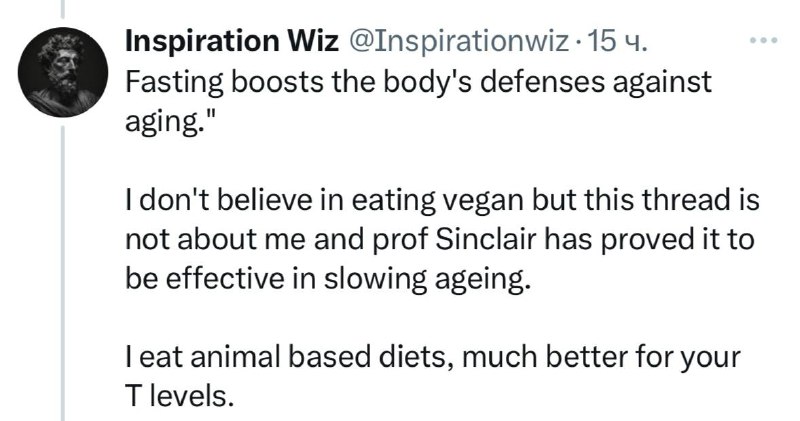Click the words "not about me" in the tweet
This screenshot has width=800, height=421.
point(216,239)
